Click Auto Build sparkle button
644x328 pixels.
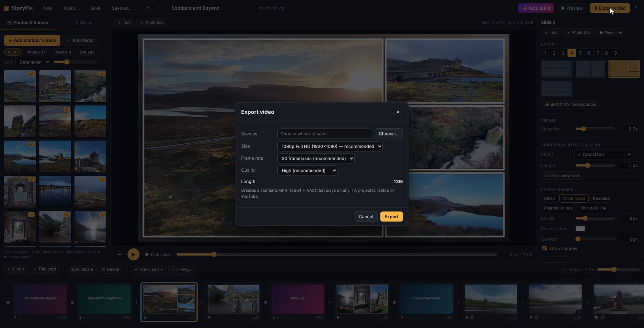536,8
